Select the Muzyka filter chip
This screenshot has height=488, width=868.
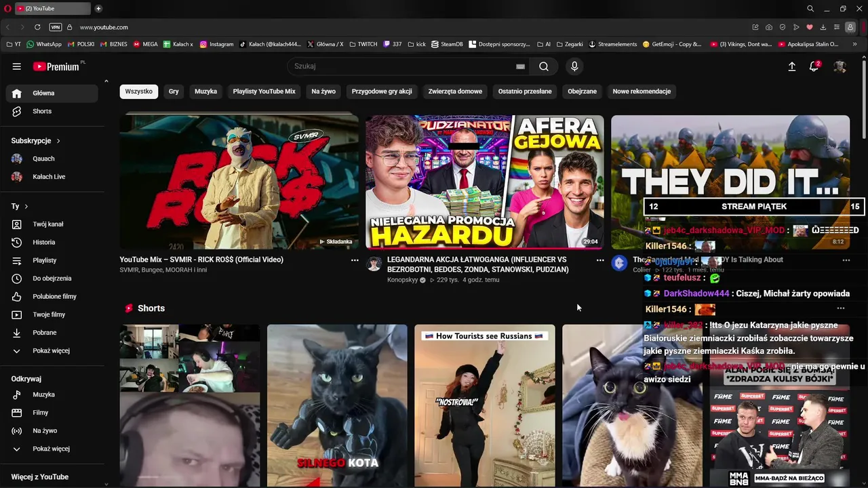205,91
